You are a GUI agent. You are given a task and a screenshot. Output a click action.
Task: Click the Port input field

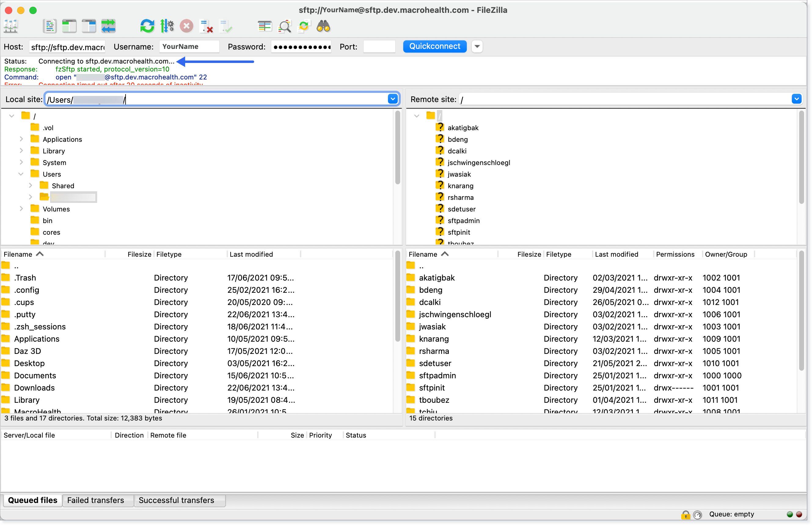click(379, 47)
